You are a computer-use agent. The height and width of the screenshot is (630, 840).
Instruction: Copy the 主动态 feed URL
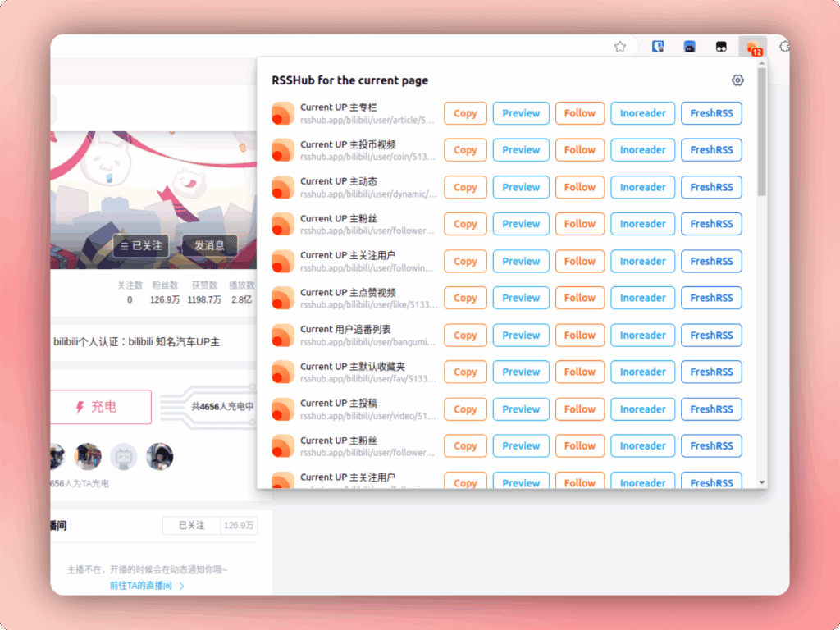(x=465, y=187)
